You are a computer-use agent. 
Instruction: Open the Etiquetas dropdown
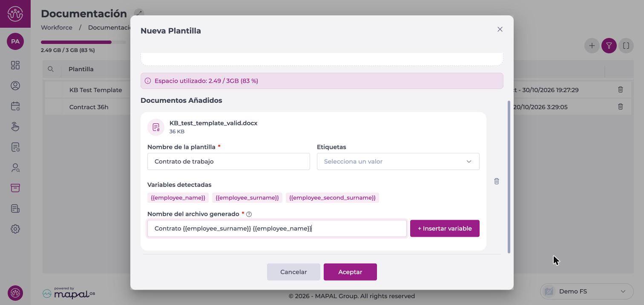[398, 162]
